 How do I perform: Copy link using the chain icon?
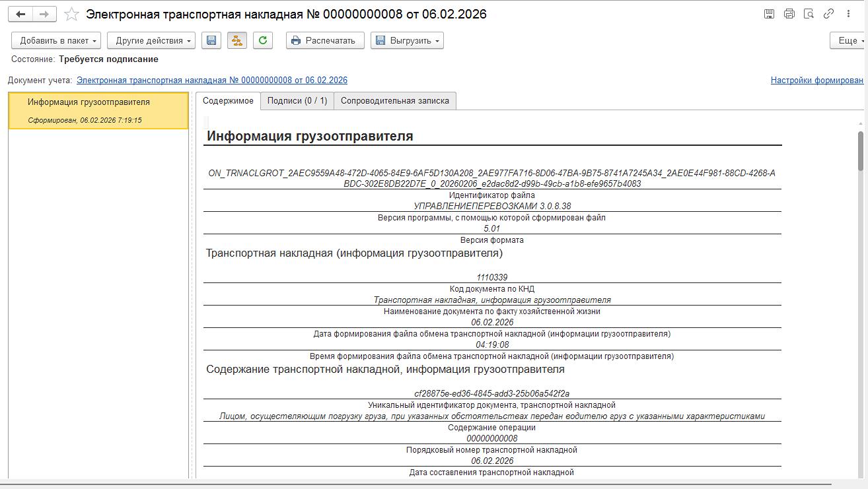pos(828,14)
